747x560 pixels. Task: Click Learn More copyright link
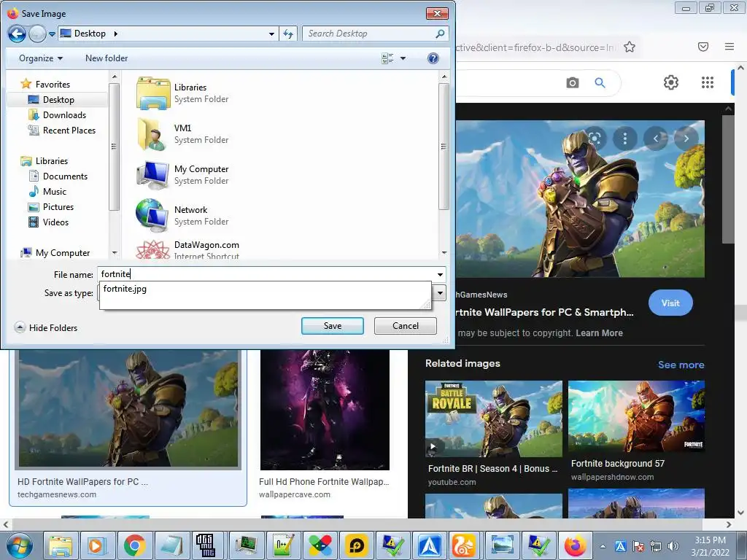tap(599, 333)
